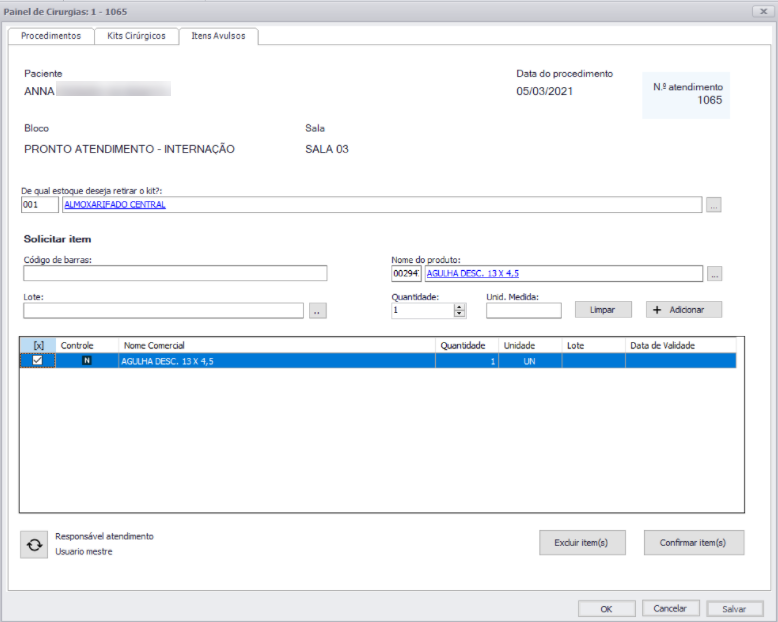Click the quantity cell showing 1
The width and height of the screenshot is (778, 622).
click(467, 361)
